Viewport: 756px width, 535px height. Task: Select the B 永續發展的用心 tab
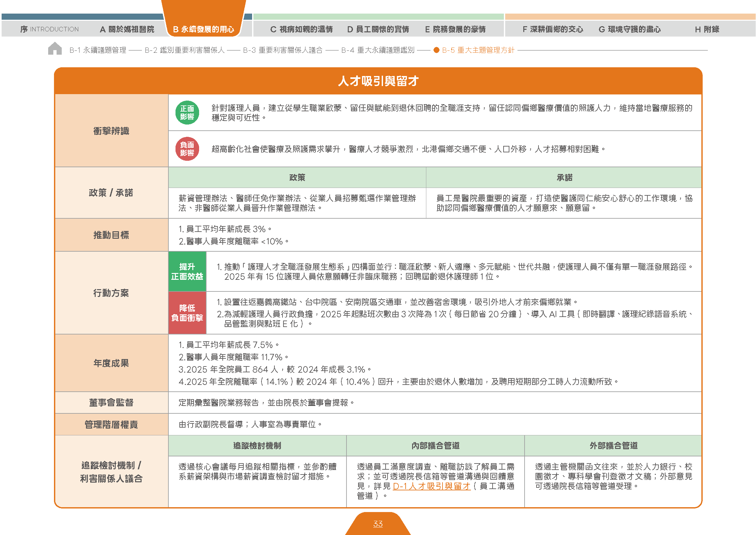click(204, 29)
